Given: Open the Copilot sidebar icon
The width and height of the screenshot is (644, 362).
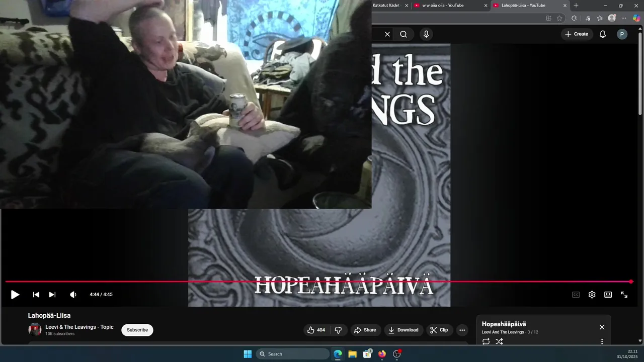Looking at the screenshot, I should [x=636, y=18].
